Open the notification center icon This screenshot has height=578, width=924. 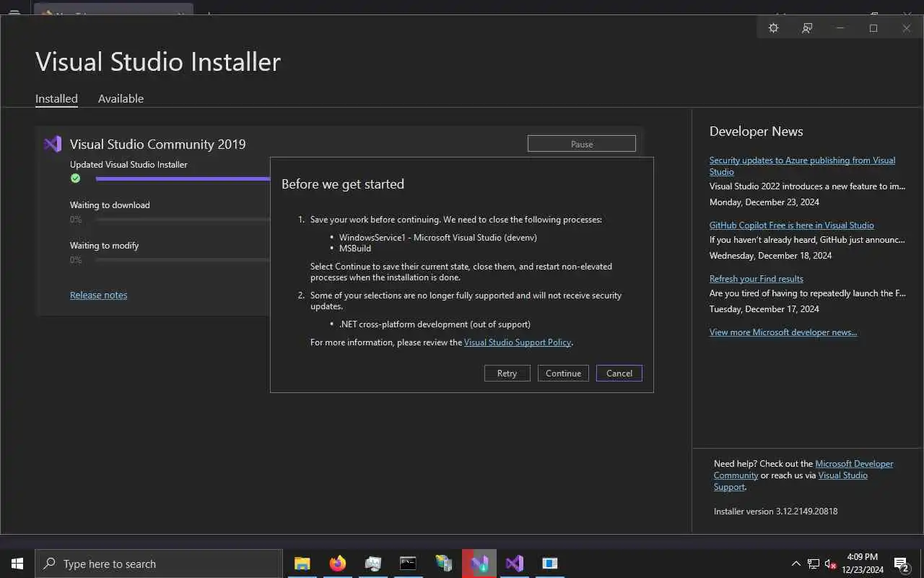click(x=901, y=564)
